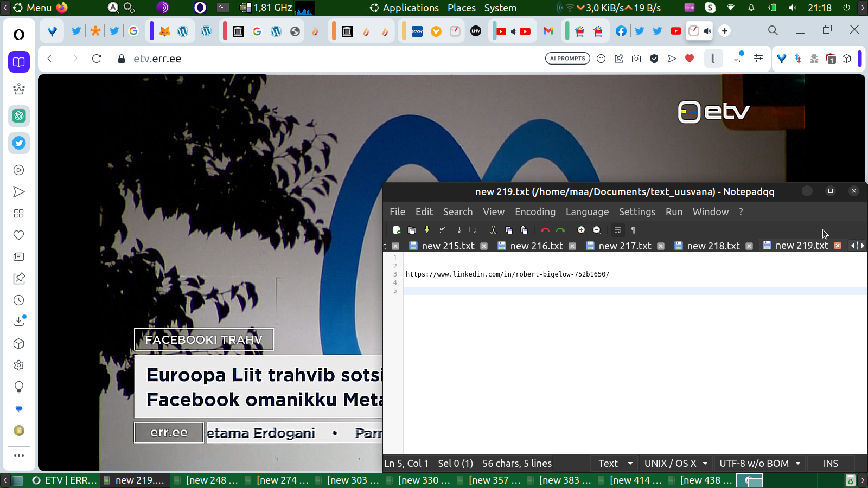Click the Zoom in magnifier icon
This screenshot has height=488, width=868.
coord(581,230)
